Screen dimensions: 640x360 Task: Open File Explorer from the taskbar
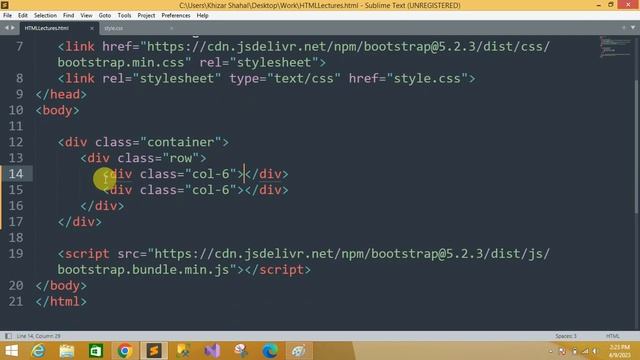67,351
